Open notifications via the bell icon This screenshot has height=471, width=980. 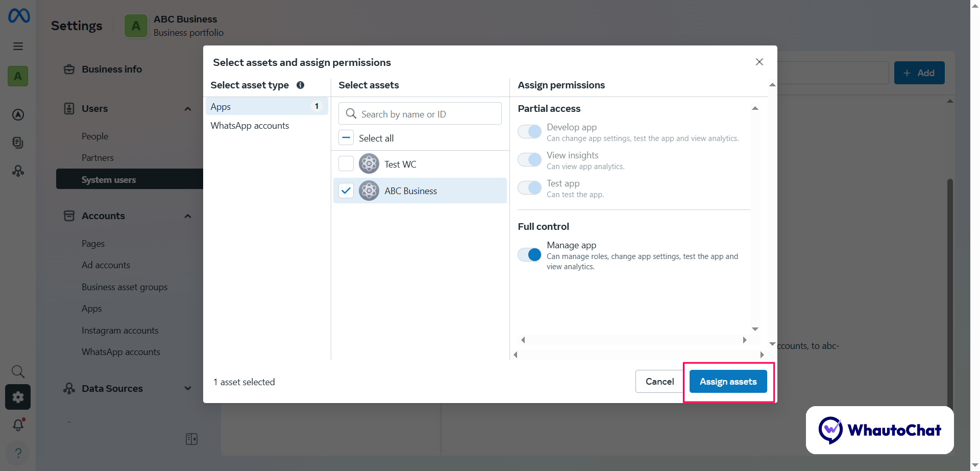point(18,425)
